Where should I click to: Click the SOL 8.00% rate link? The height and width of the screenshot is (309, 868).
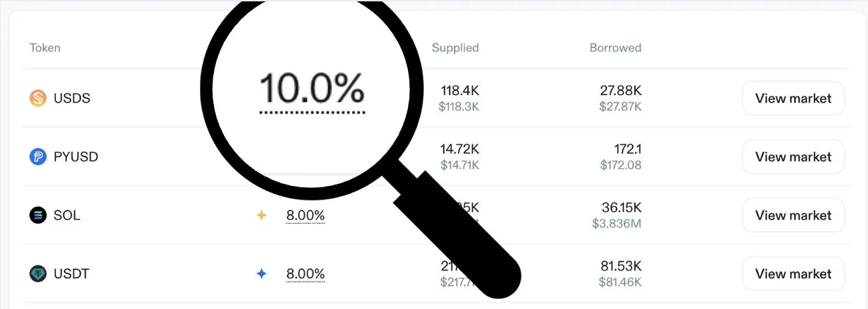pos(306,215)
